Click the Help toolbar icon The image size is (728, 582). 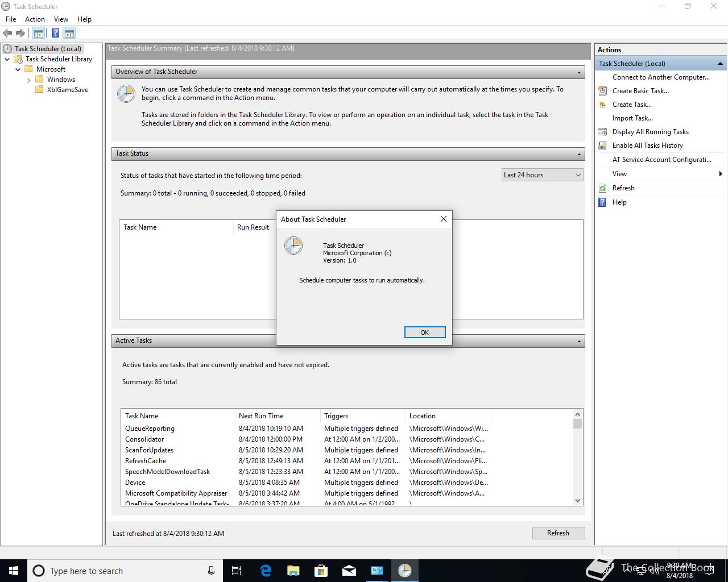coord(55,34)
